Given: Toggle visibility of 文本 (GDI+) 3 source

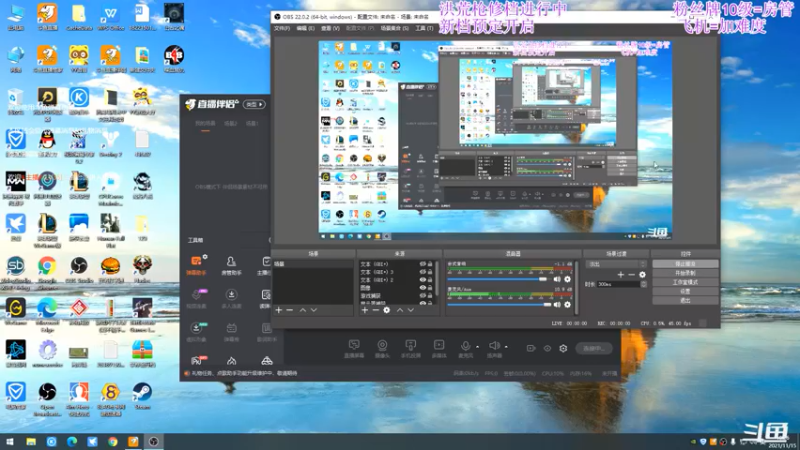Looking at the screenshot, I should tap(422, 272).
